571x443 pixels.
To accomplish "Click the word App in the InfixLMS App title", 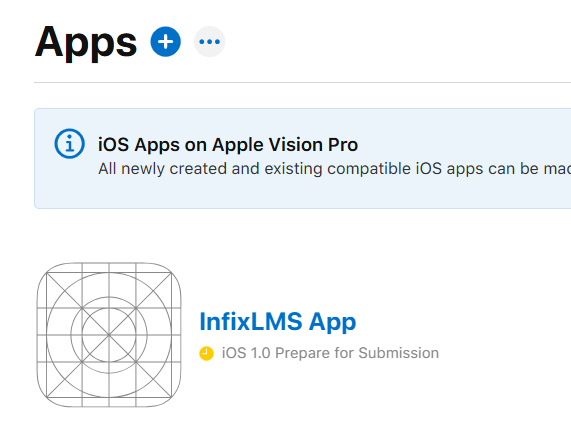I will click(332, 323).
